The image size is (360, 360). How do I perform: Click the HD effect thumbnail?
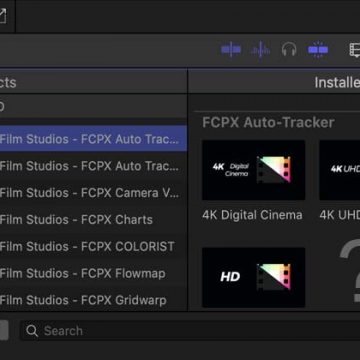point(254,277)
